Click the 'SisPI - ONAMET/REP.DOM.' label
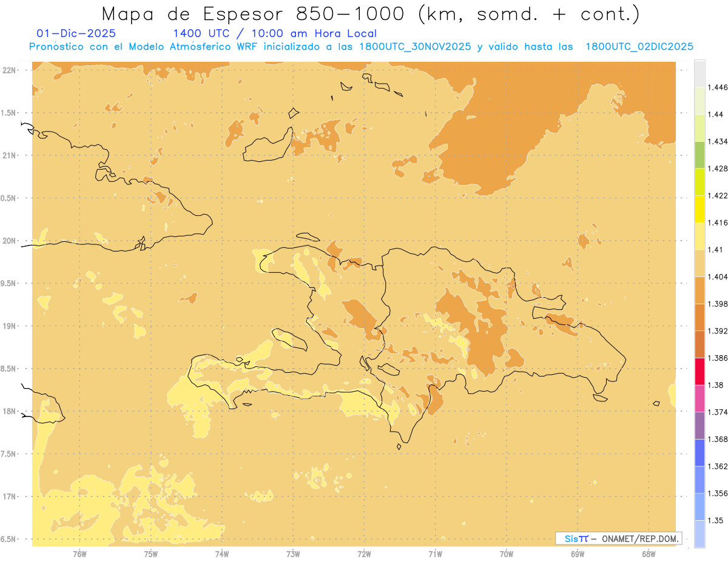The image size is (728, 562). tap(619, 538)
